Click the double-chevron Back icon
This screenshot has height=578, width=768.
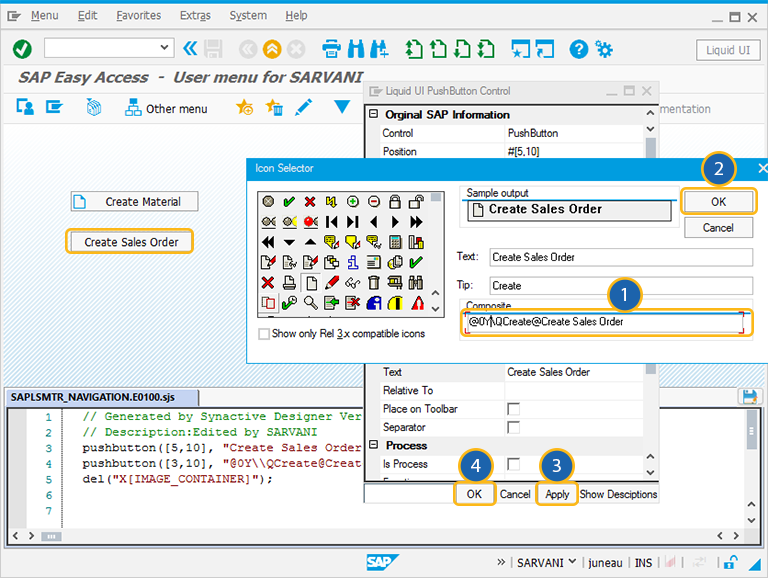[x=190, y=48]
